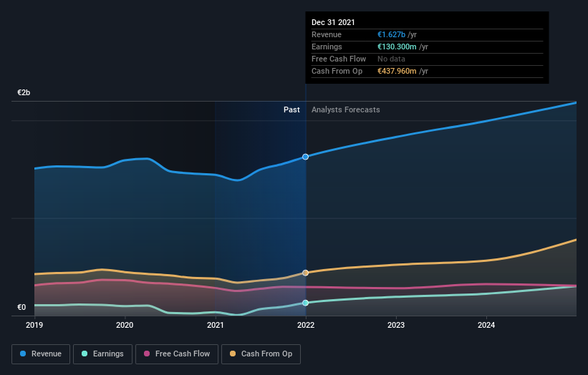Click the blue dot icon in Revenue legend

(23, 354)
